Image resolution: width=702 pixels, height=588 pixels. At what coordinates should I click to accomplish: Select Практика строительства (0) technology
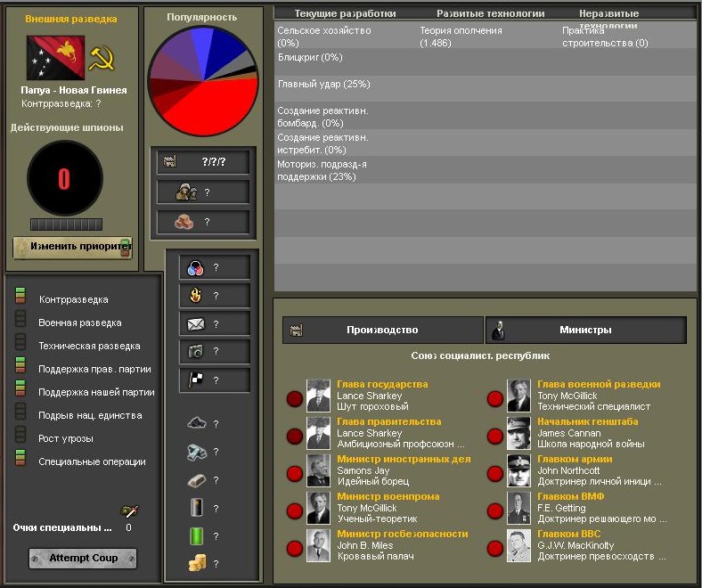click(x=605, y=37)
